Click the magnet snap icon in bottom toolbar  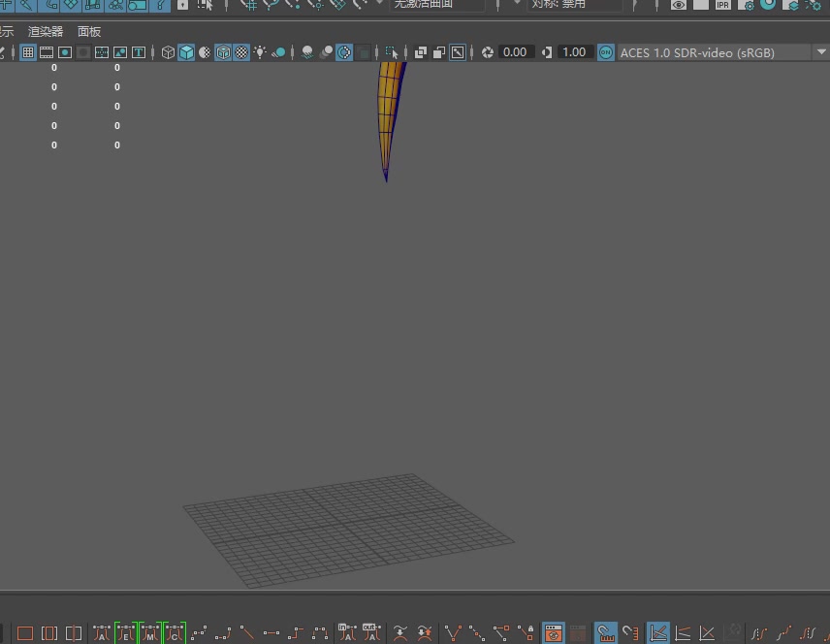[631, 633]
